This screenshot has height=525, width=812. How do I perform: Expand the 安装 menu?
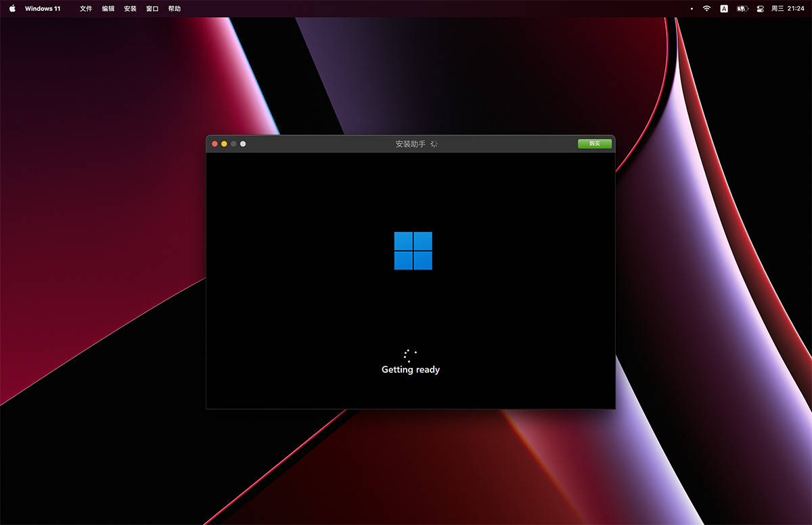coord(130,9)
